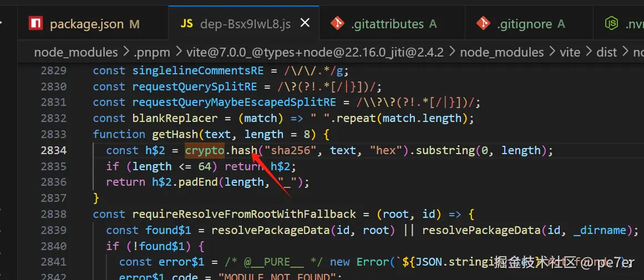644x280 pixels.
Task: Click line number 2839 in gutter
Action: (53, 230)
